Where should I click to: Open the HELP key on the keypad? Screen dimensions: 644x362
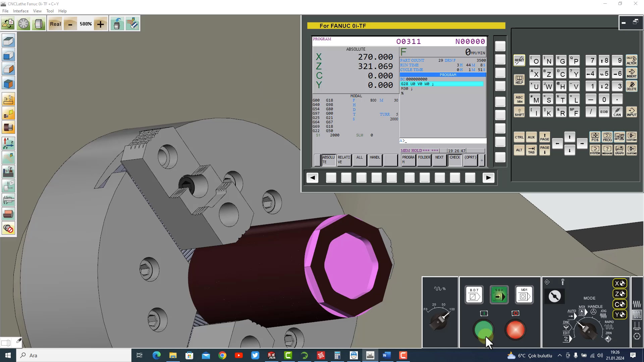click(x=519, y=80)
